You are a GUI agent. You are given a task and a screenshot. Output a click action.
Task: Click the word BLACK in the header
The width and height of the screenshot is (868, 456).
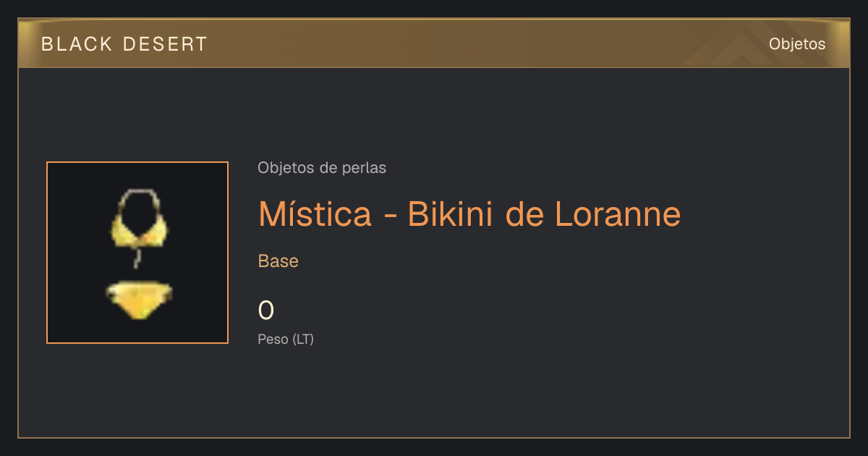coord(77,44)
